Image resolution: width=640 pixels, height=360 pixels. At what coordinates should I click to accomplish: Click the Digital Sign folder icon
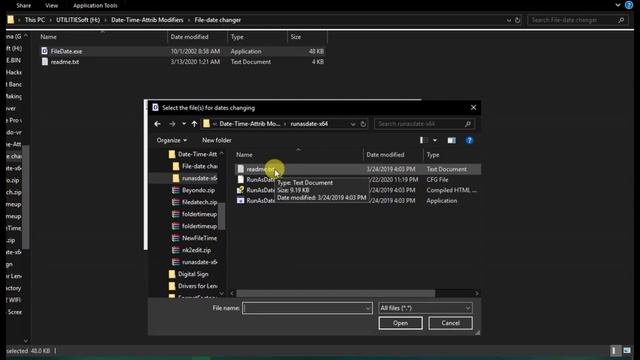tap(172, 274)
